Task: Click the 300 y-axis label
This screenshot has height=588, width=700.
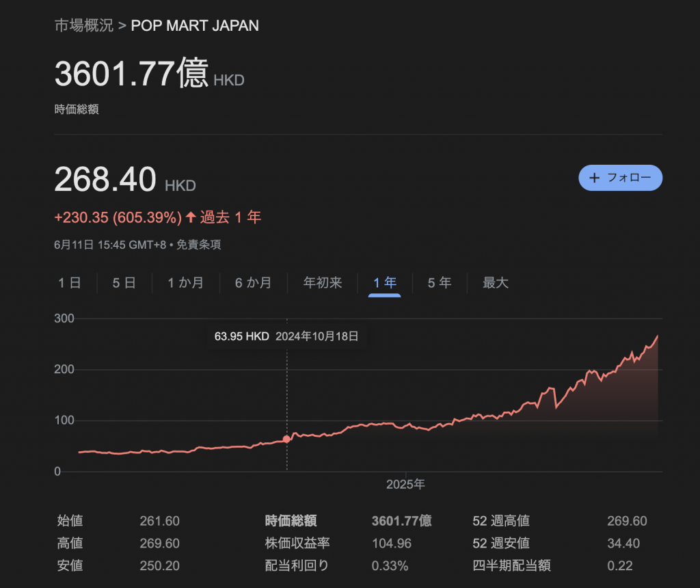Action: (x=64, y=319)
